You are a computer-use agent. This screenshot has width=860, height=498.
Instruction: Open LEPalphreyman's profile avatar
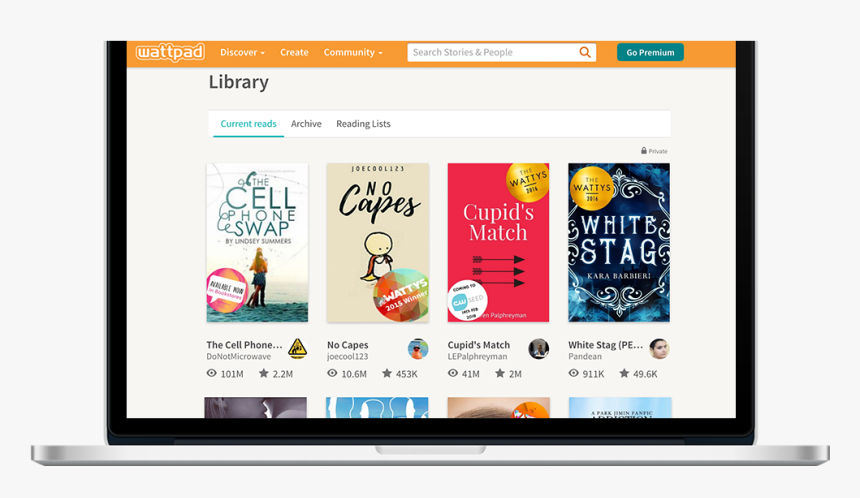pos(539,349)
